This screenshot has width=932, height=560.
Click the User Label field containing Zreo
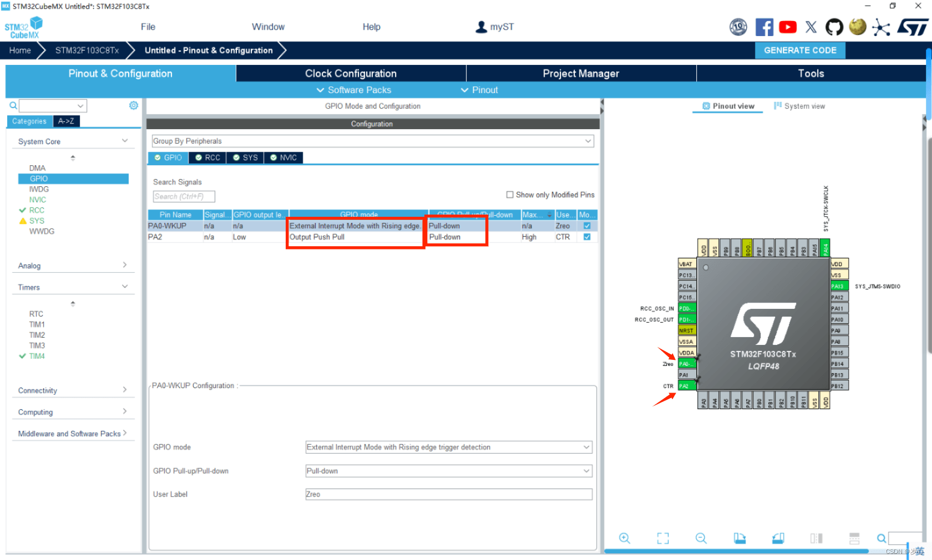pos(449,494)
